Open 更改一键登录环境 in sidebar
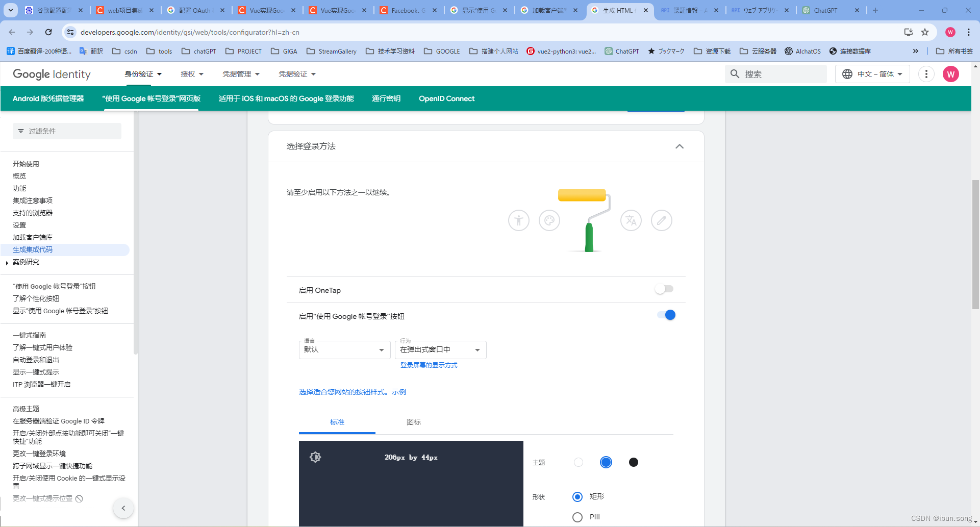Viewport: 980px width, 527px height. pos(39,454)
